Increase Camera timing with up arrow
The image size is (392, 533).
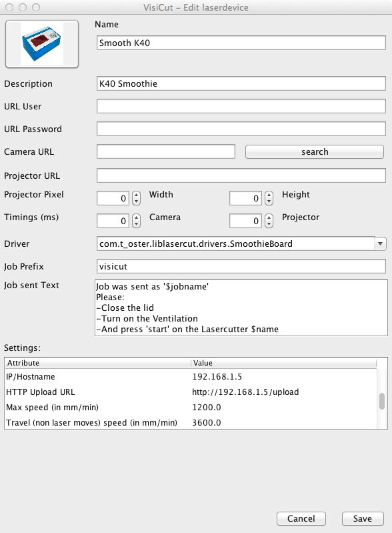[136, 217]
